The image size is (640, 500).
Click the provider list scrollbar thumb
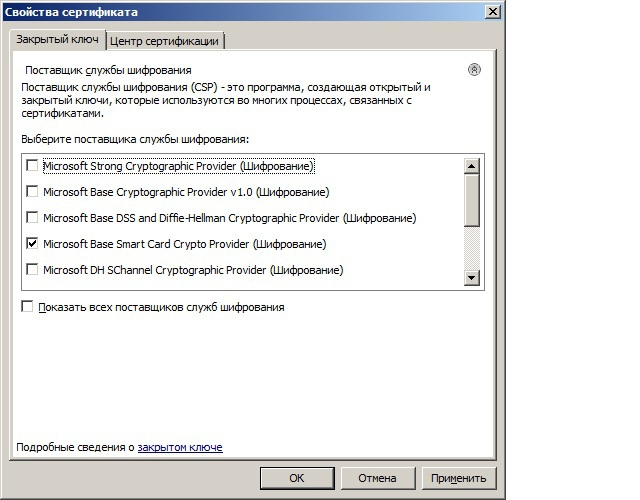pos(473,200)
